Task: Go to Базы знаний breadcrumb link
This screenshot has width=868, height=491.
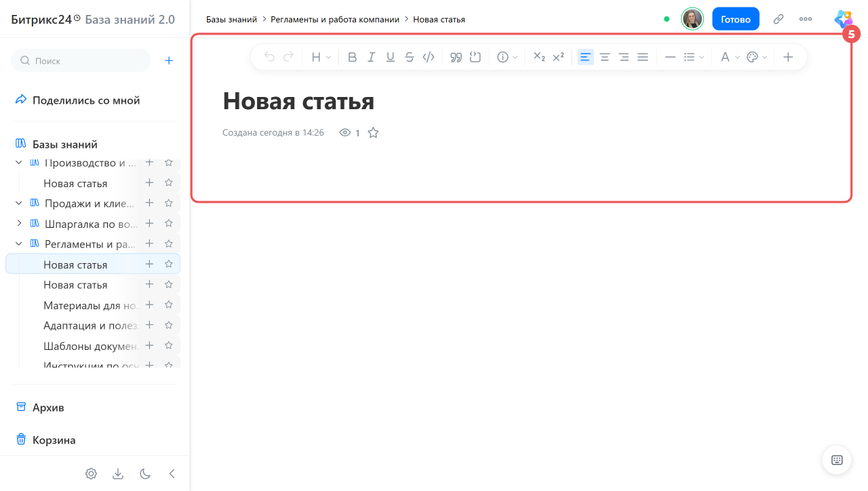Action: click(231, 19)
